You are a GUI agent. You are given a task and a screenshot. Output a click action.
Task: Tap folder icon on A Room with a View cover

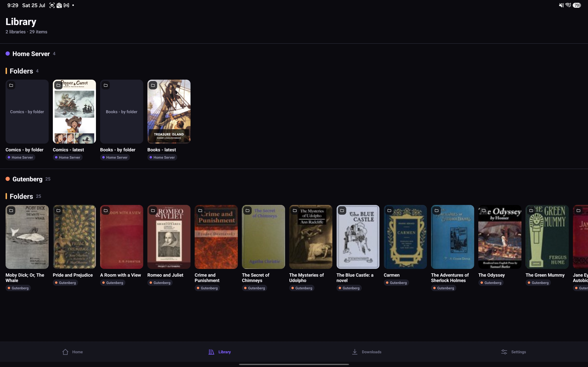[x=106, y=211]
